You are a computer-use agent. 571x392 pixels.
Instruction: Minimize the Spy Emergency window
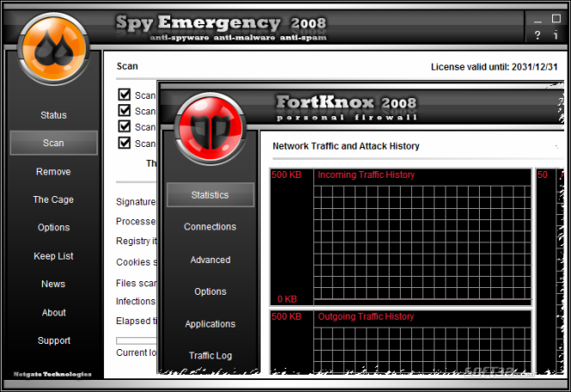click(x=537, y=21)
